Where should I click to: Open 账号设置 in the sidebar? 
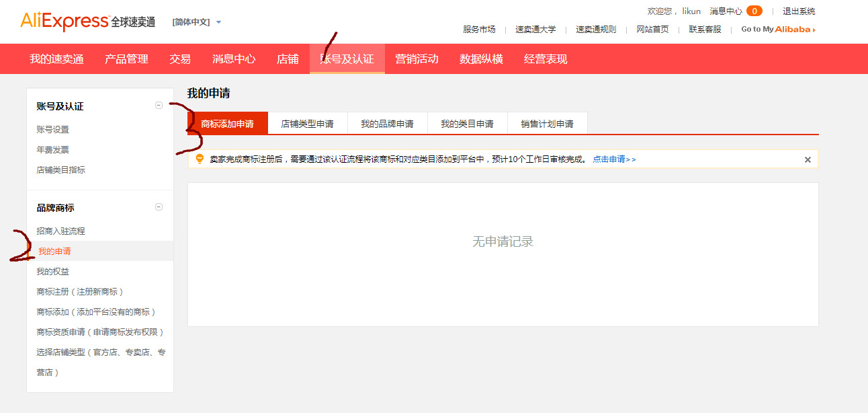pos(51,129)
